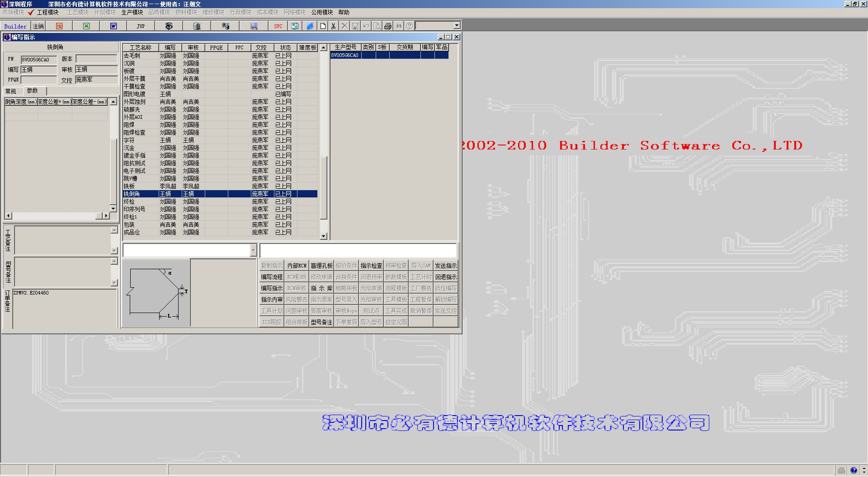Select the 阻抗测试 process row
The width and height of the screenshot is (868, 477).
click(x=220, y=163)
